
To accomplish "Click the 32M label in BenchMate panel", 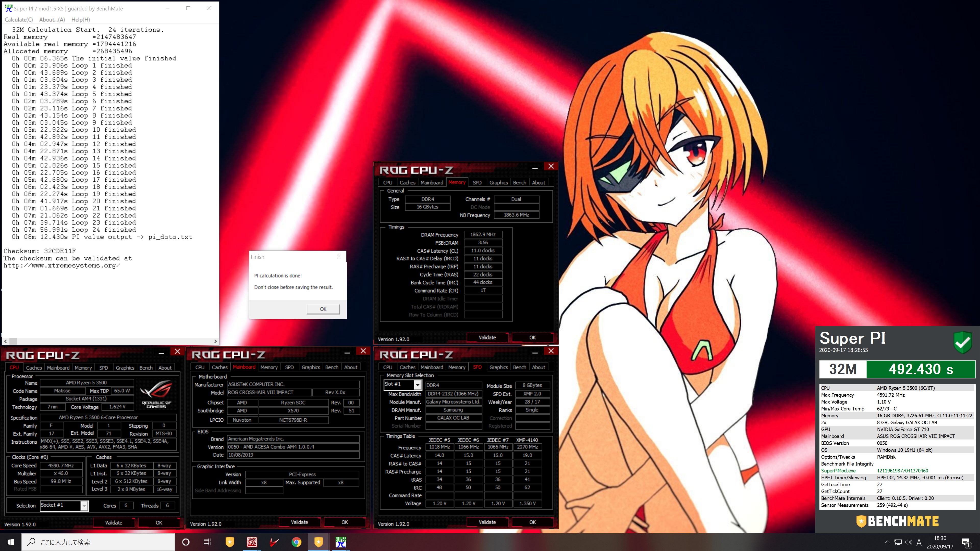I will [843, 369].
